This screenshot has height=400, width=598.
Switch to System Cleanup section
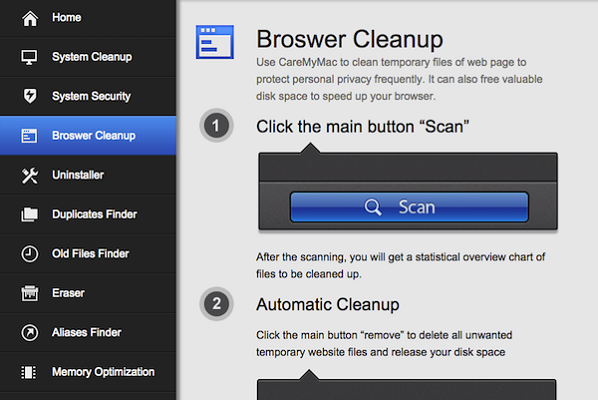[x=88, y=57]
